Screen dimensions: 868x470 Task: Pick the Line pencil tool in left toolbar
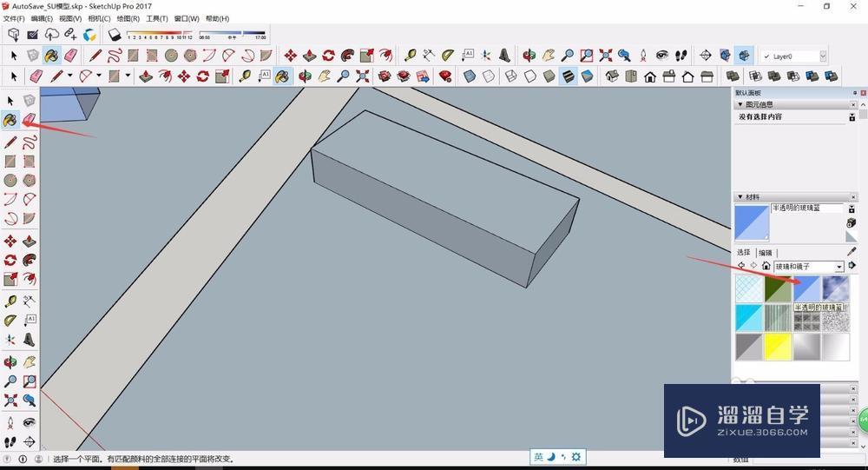(x=10, y=142)
